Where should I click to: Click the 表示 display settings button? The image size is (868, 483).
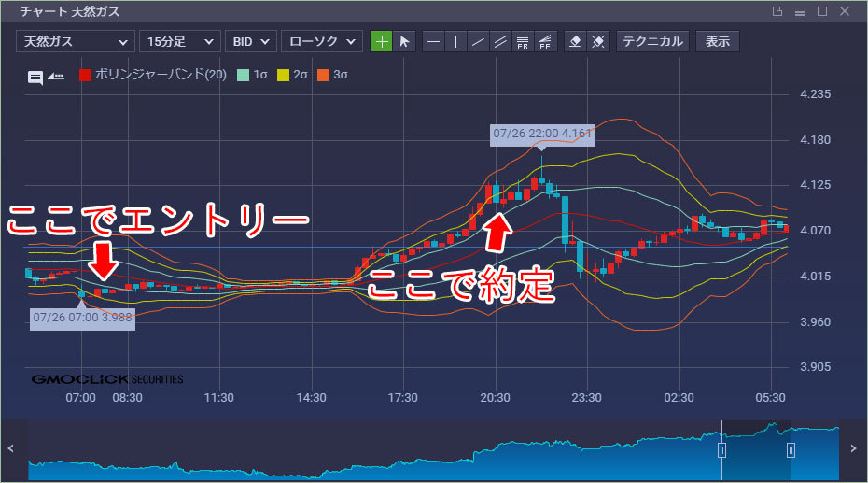coord(718,41)
